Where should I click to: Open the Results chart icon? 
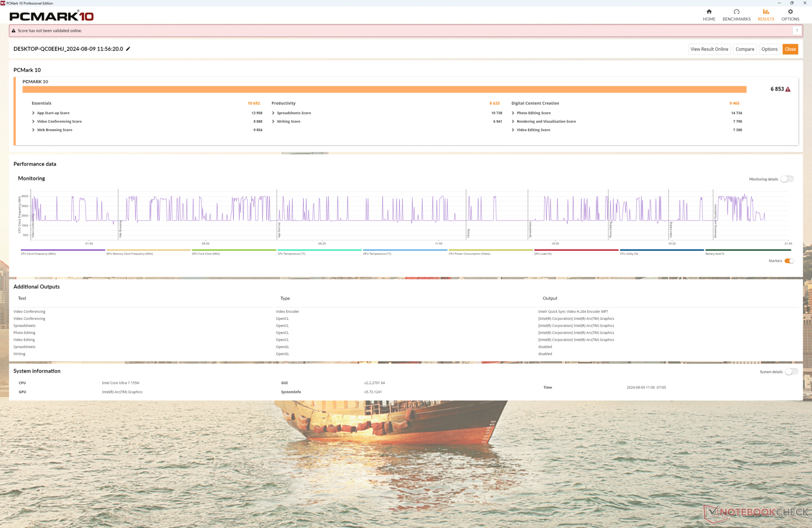click(x=765, y=12)
